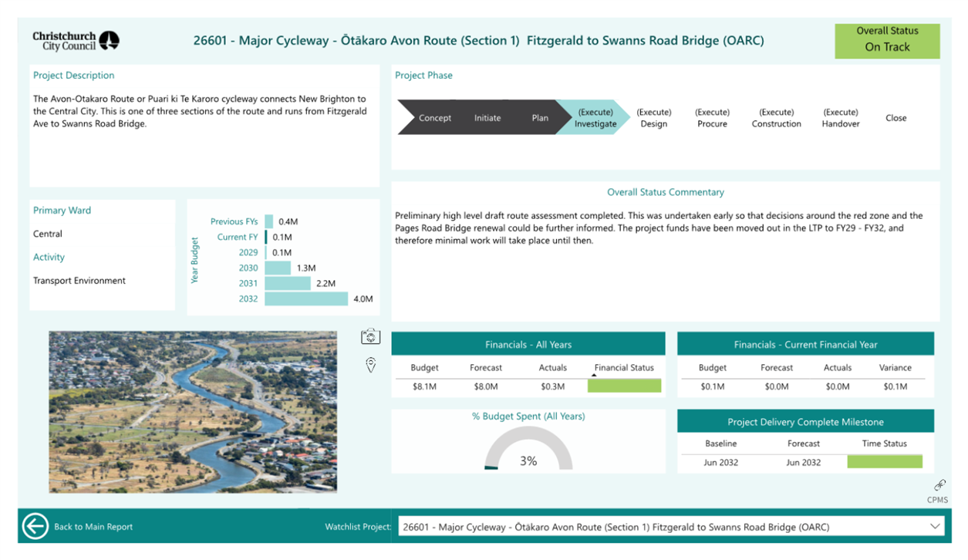
Task: Click the 2029 year label
Action: coord(248,252)
